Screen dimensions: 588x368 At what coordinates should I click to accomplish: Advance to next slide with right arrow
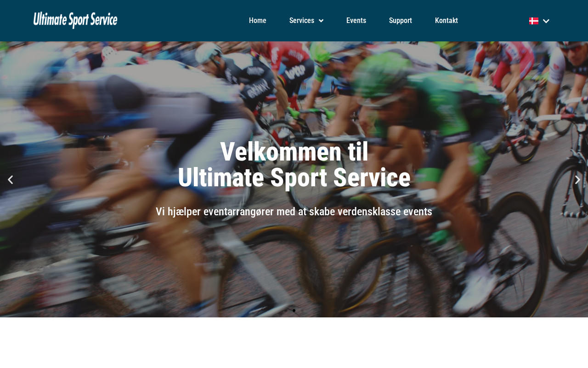577,180
